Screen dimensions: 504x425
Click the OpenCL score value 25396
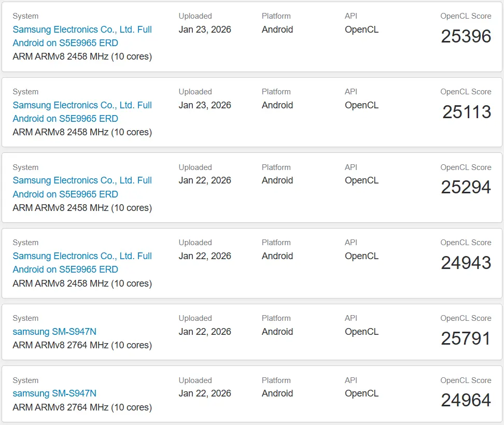(x=466, y=36)
